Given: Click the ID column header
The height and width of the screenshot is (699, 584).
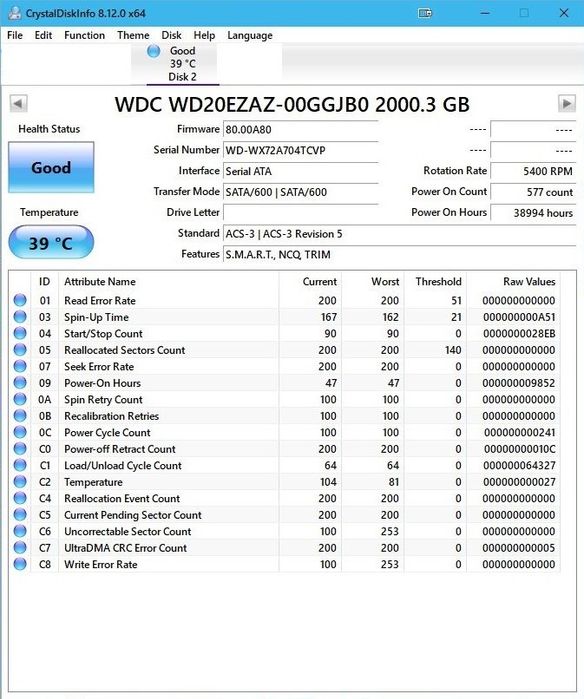Looking at the screenshot, I should (x=44, y=282).
